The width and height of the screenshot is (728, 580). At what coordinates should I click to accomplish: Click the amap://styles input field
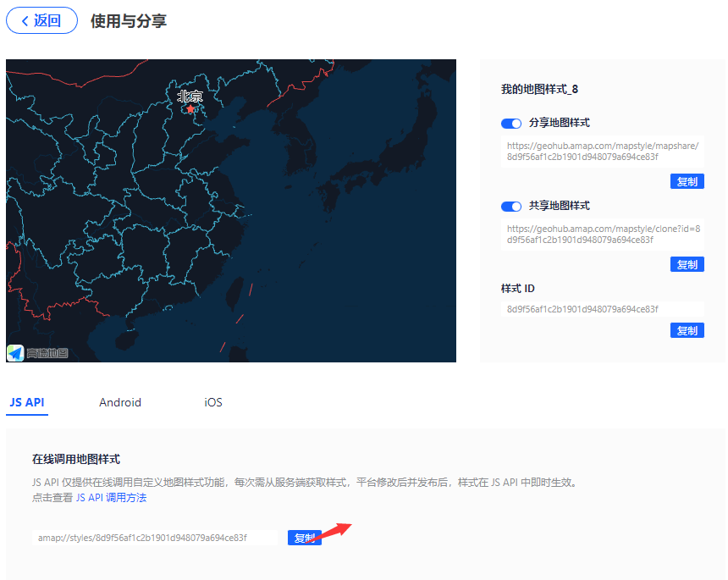tap(155, 538)
